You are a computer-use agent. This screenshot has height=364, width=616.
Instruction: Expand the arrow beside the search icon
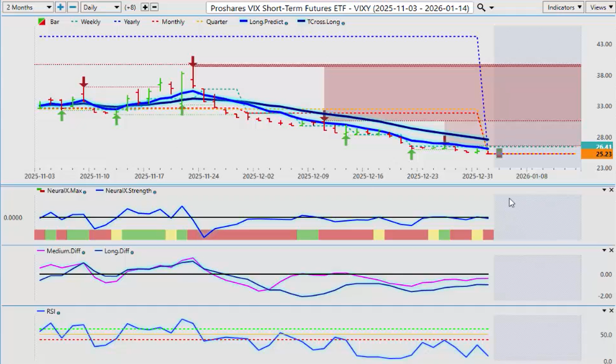pos(491,7)
